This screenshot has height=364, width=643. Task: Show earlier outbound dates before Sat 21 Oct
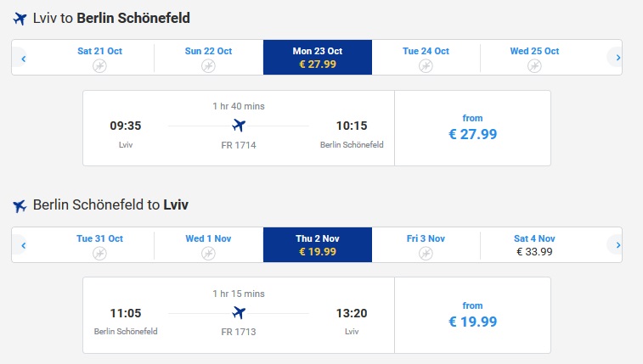24,59
